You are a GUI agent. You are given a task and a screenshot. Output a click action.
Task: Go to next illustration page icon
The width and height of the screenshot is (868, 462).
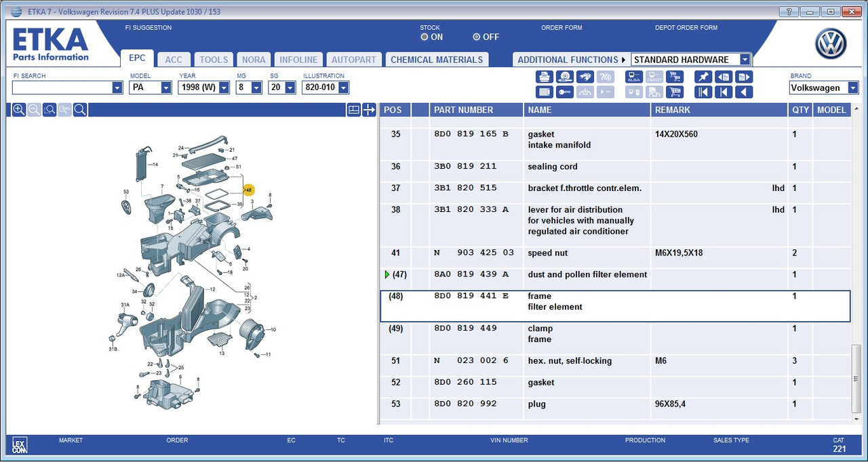(x=744, y=77)
